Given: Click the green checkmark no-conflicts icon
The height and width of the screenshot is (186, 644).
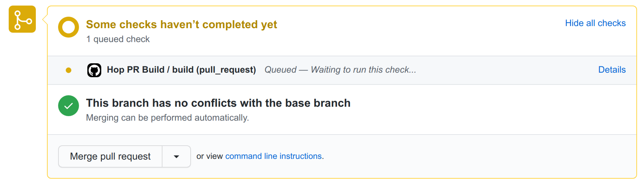Looking at the screenshot, I should point(68,106).
